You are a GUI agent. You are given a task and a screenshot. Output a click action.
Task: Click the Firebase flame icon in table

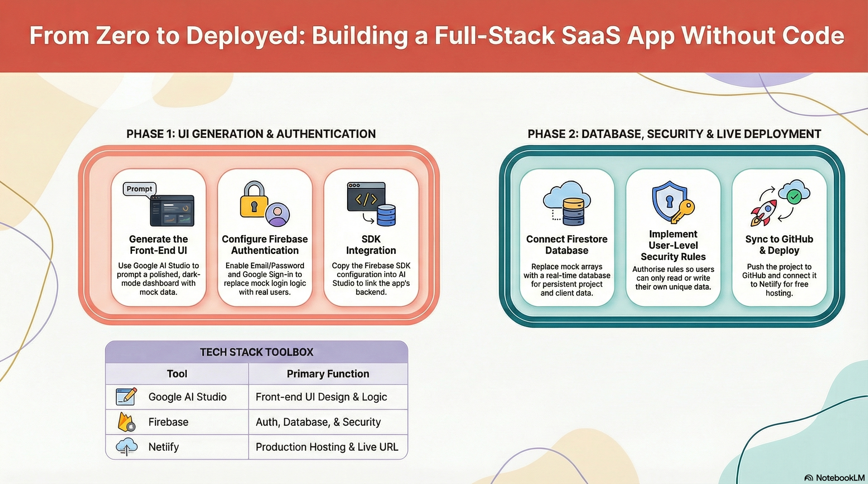point(126,422)
